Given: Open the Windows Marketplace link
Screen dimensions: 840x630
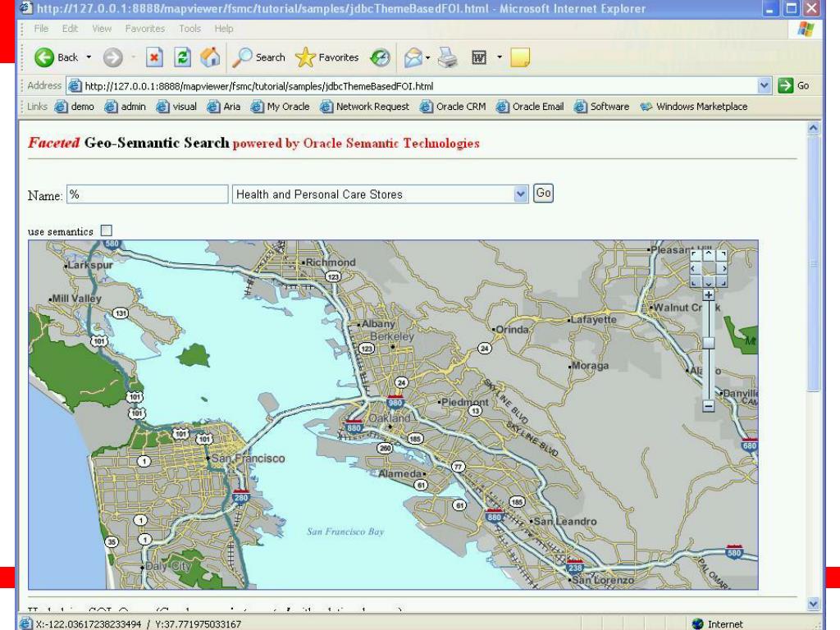Looking at the screenshot, I should [x=694, y=107].
